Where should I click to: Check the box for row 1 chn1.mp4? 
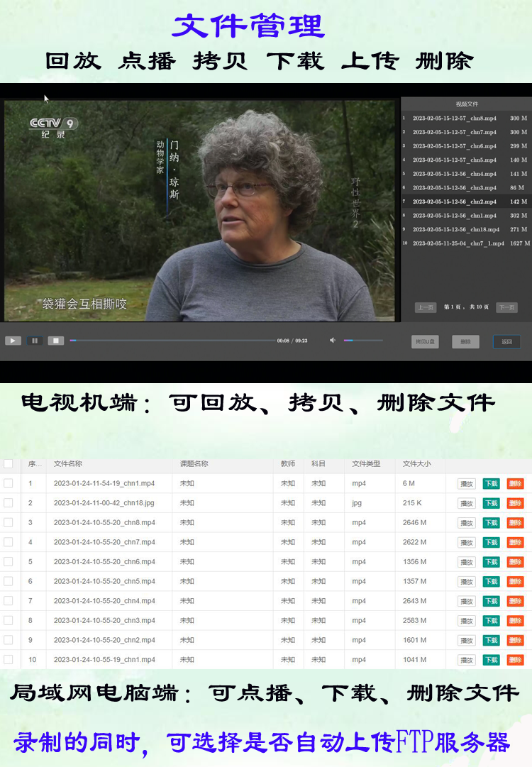point(9,483)
